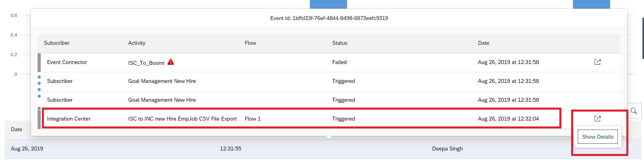Click the Flow 1 cell
The width and height of the screenshot is (644, 163).
click(x=253, y=119)
